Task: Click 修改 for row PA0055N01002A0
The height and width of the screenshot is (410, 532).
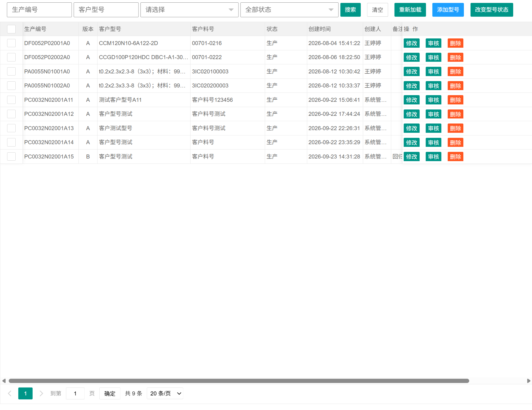Action: coord(411,86)
